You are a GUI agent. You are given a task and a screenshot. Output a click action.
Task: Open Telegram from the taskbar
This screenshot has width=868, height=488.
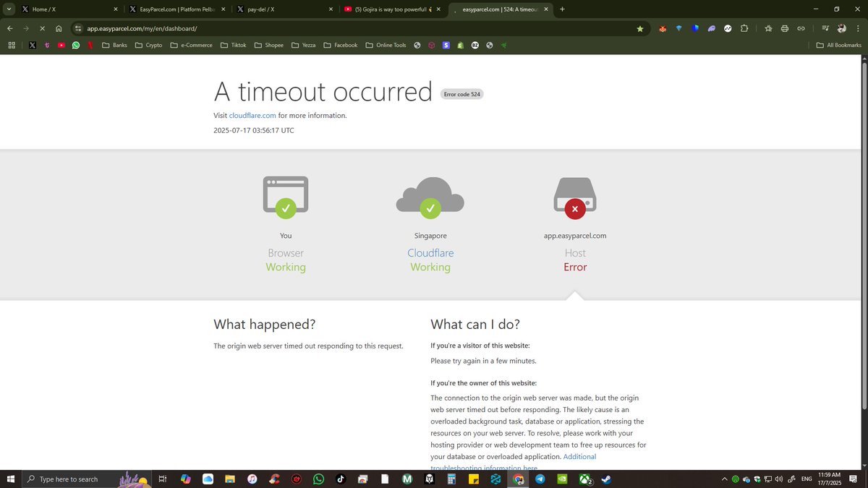point(540,479)
